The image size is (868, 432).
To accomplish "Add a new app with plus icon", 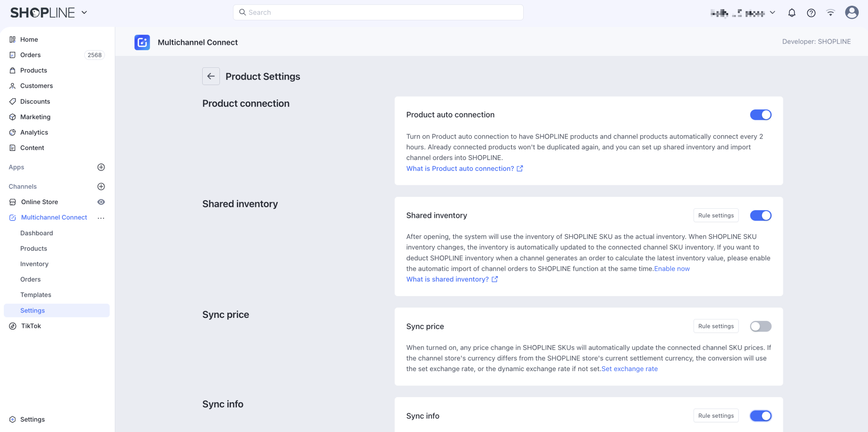I will [x=101, y=167].
